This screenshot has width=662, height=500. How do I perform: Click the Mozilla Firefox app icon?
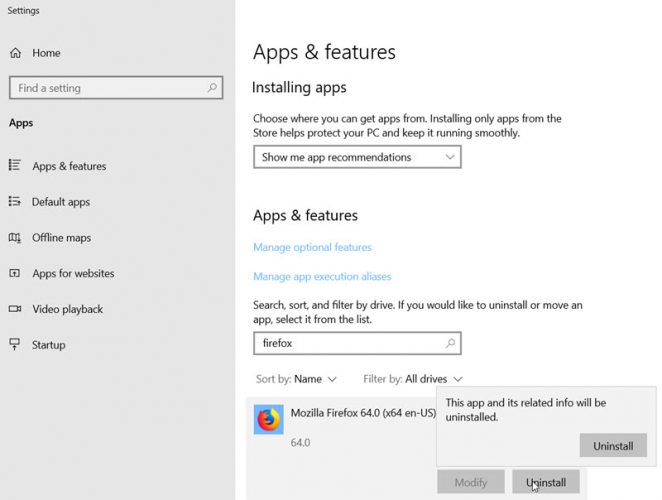(x=269, y=419)
